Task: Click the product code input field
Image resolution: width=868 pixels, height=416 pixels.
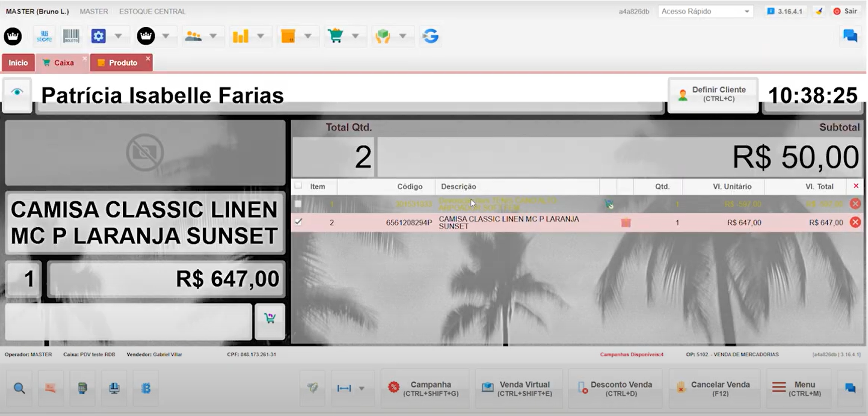Action: [128, 321]
